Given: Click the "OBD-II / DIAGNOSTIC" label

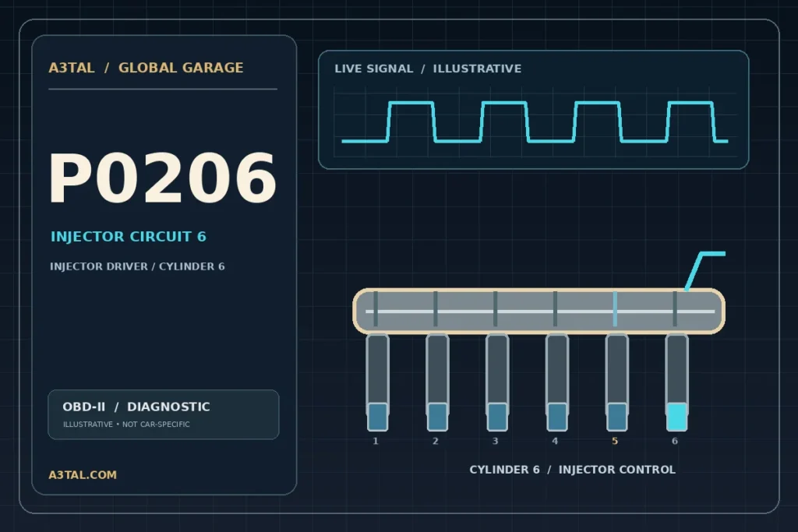Looking at the screenshot, I should [x=136, y=407].
